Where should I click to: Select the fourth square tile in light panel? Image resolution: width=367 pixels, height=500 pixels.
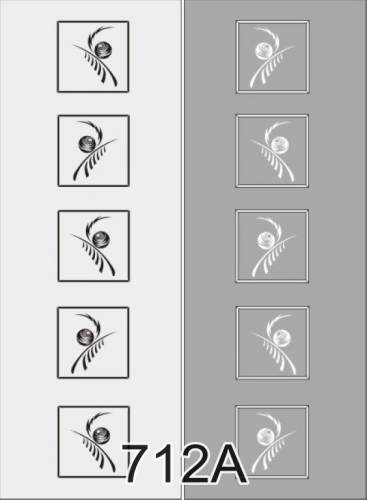pyautogui.click(x=93, y=343)
